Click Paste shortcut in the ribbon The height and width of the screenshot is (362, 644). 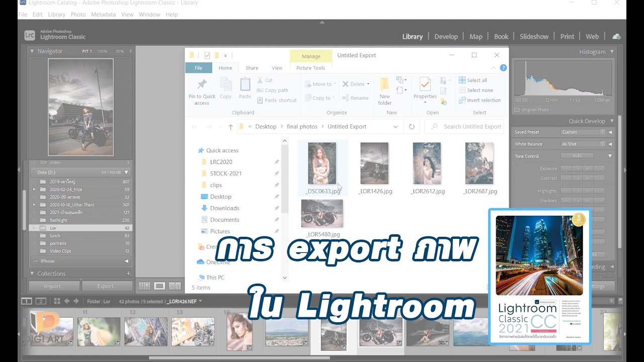276,100
